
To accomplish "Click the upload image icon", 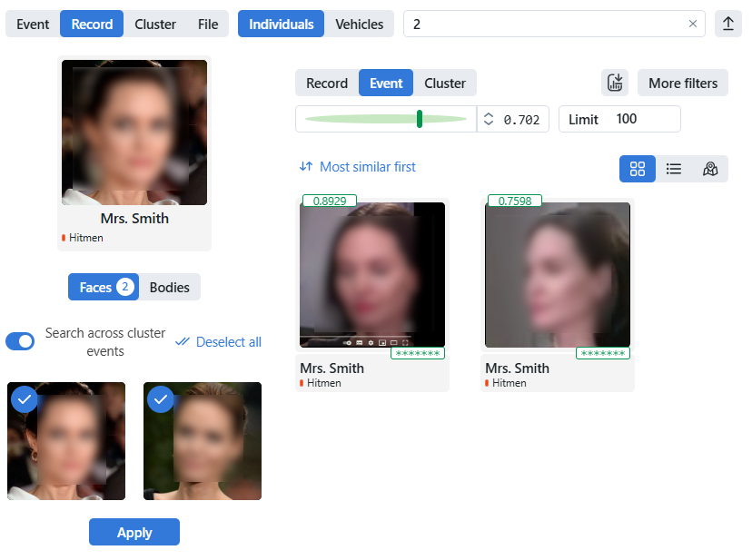I will pos(727,25).
